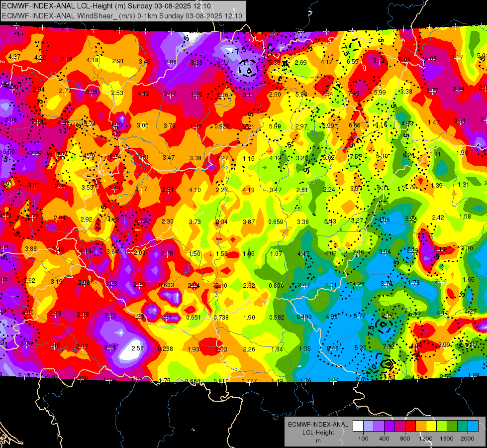Click the wind shear value '6.97'
This screenshot has width=487, height=448.
[x=356, y=188]
